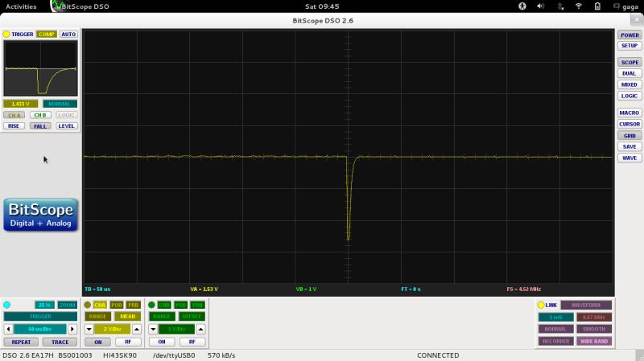The width and height of the screenshot is (644, 361).
Task: Click the channel B green indicator light
Action: 151,305
